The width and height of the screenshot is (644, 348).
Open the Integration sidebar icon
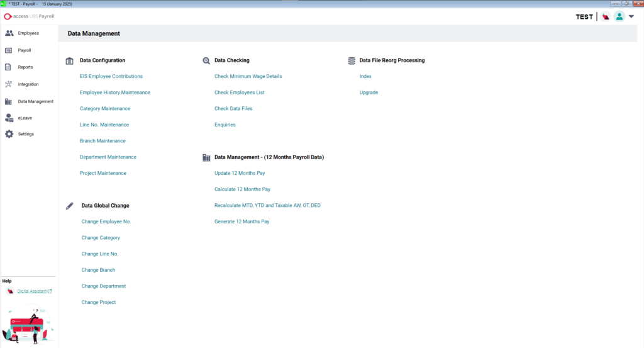[x=9, y=84]
